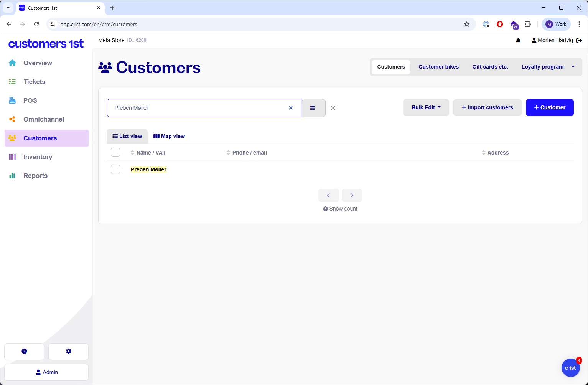Reload the page
Viewport: 588px width, 385px height.
(36, 24)
